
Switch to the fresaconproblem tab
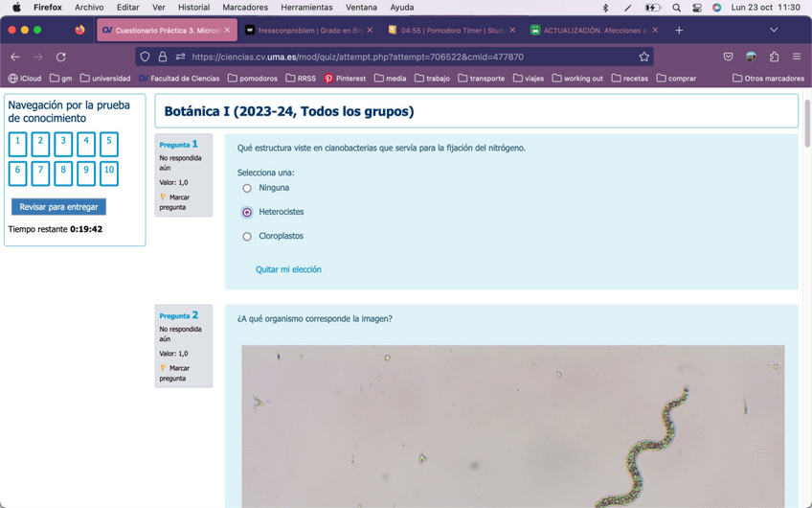304,30
